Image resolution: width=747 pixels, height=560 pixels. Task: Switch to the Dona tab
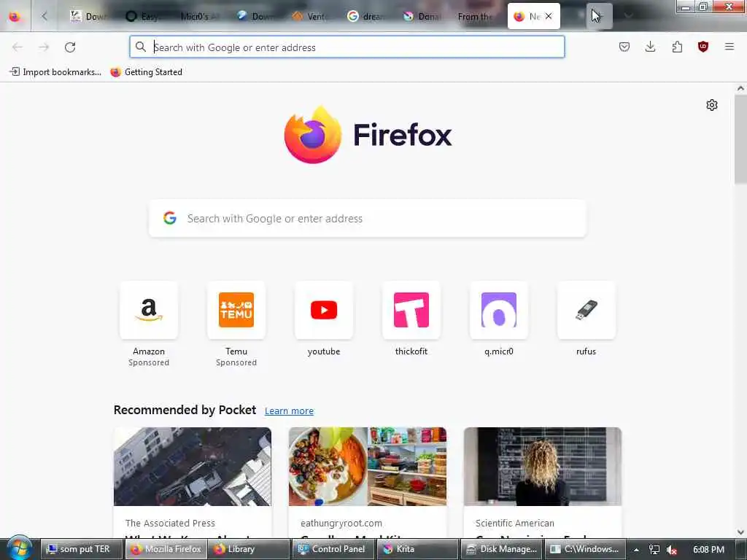pos(421,17)
